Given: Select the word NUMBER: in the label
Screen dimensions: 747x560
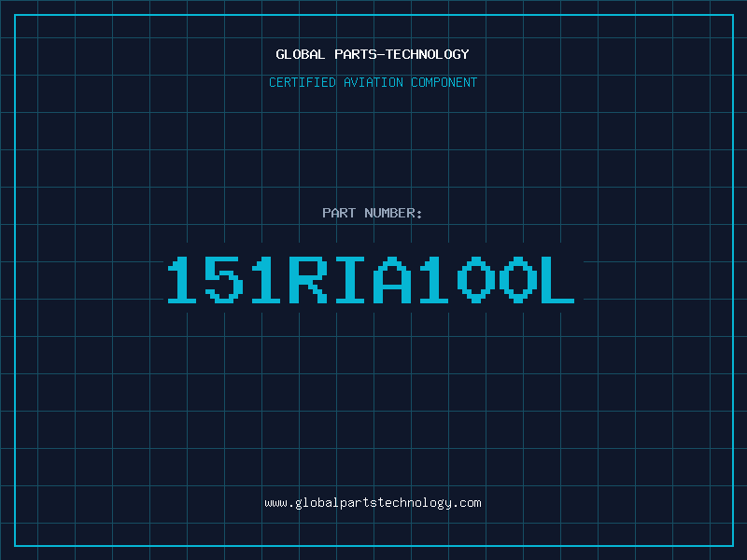Looking at the screenshot, I should [394, 213].
